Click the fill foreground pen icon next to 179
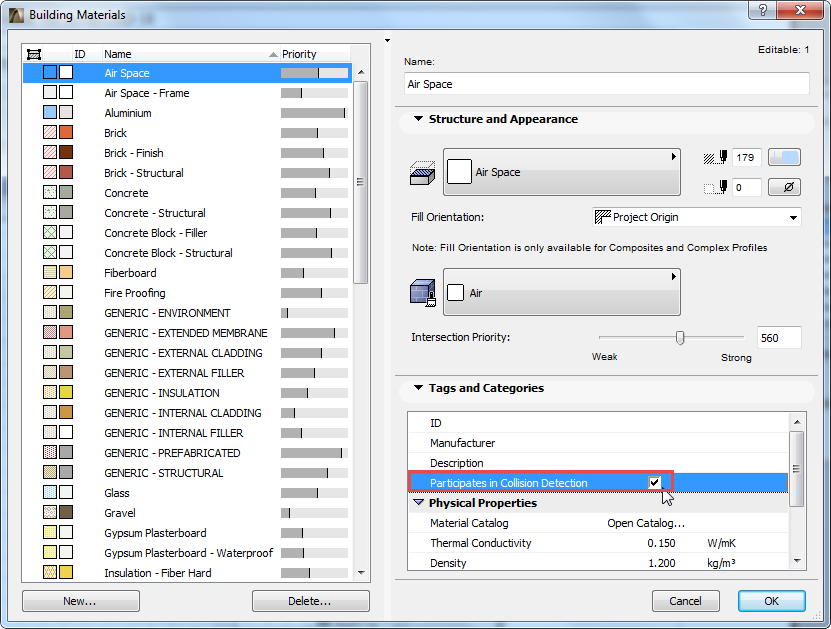Image resolution: width=831 pixels, height=629 pixels. click(x=715, y=157)
